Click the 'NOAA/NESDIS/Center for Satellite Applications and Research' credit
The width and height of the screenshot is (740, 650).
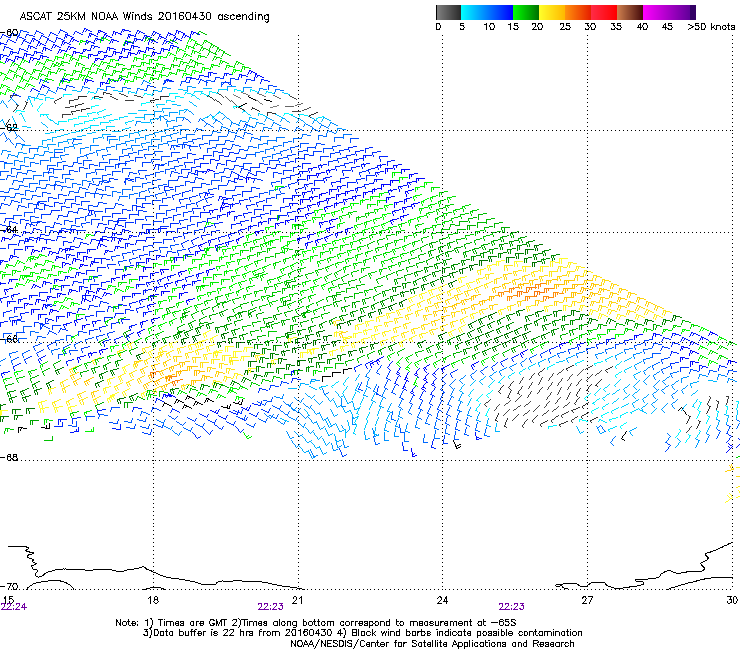click(432, 644)
